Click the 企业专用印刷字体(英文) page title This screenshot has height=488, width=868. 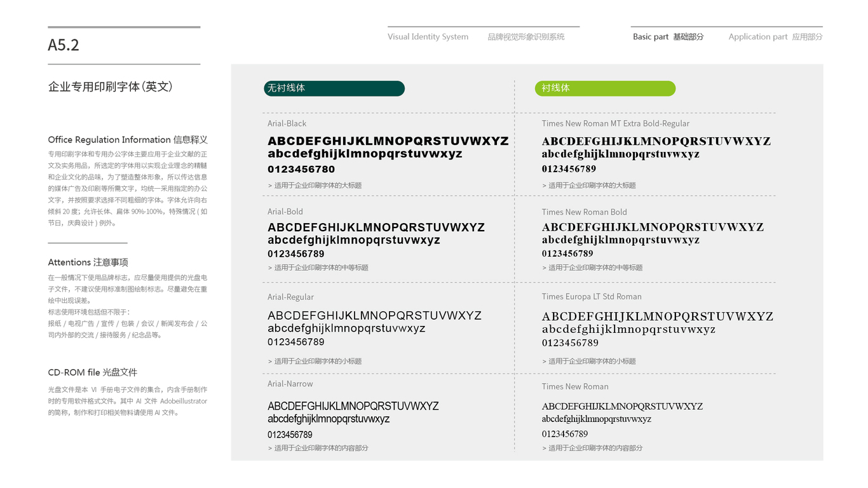(x=111, y=86)
